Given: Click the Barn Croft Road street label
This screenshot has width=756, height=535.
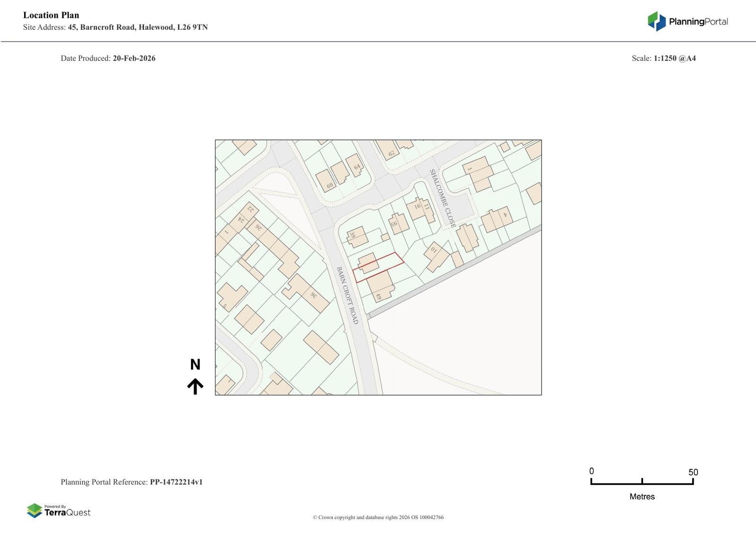Looking at the screenshot, I should pyautogui.click(x=347, y=295).
